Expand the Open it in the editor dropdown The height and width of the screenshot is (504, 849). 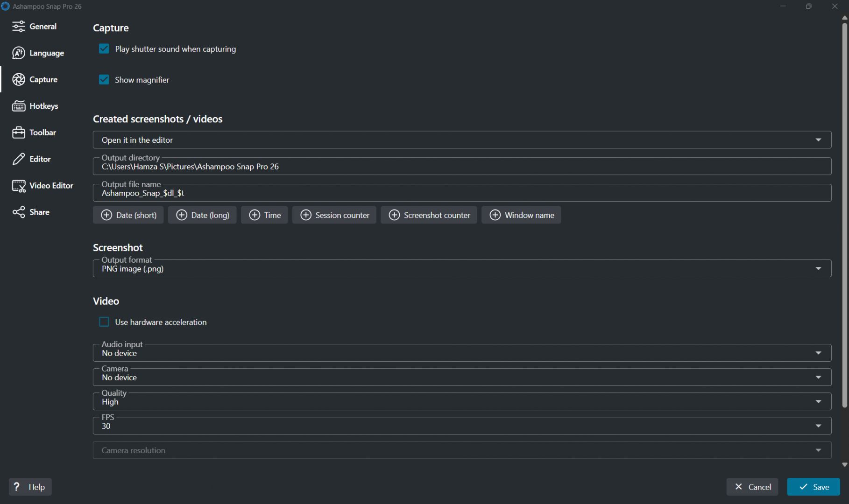click(462, 140)
